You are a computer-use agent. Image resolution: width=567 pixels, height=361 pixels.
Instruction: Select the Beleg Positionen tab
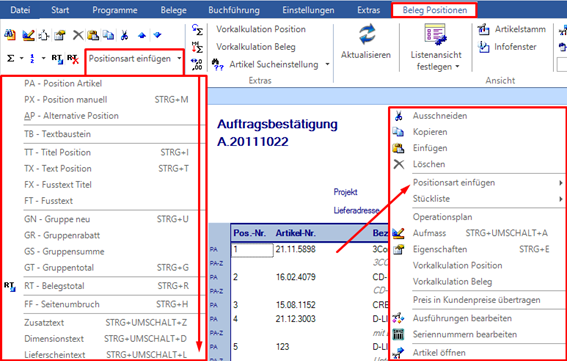(434, 10)
